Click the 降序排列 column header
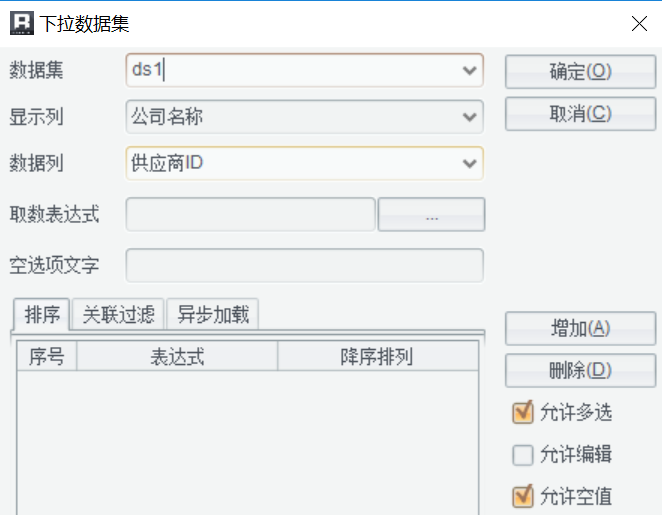The width and height of the screenshot is (662, 515). (x=377, y=358)
